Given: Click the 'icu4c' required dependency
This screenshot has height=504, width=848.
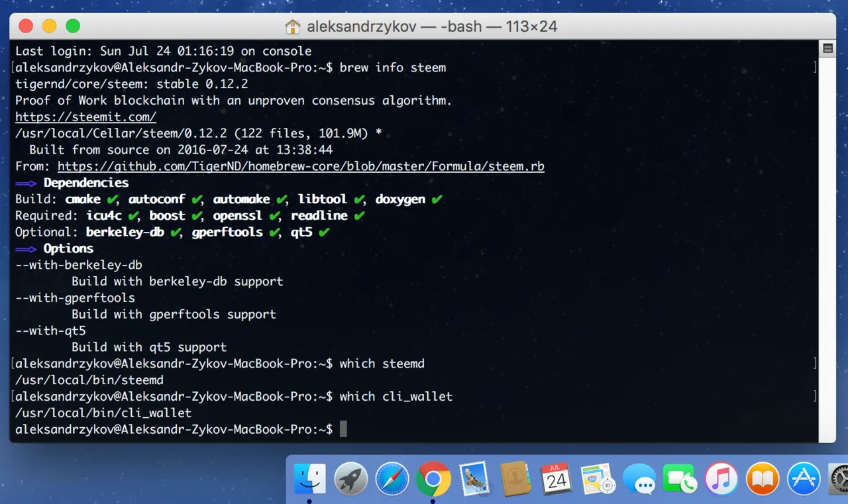Looking at the screenshot, I should tap(104, 216).
